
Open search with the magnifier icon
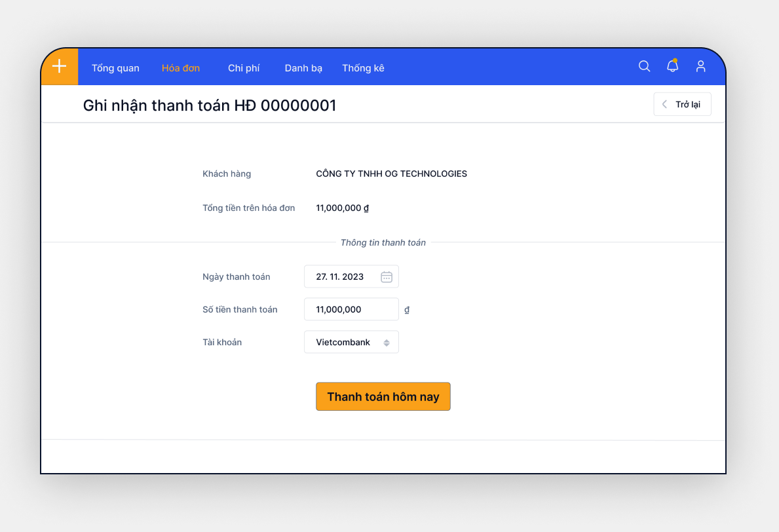pyautogui.click(x=644, y=66)
